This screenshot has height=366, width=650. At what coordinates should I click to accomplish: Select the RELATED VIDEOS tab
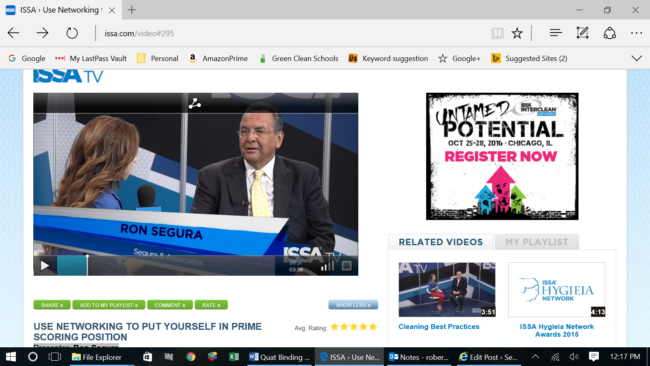coord(441,242)
